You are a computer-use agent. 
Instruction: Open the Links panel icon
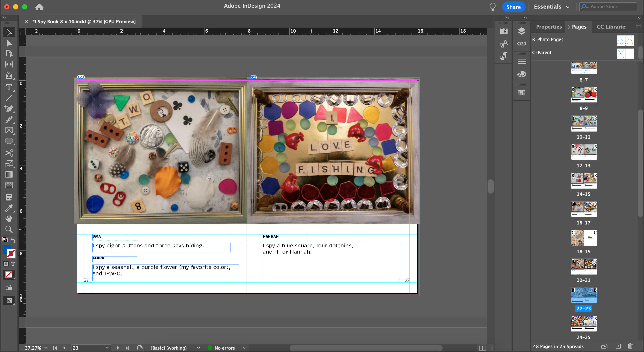tap(521, 44)
